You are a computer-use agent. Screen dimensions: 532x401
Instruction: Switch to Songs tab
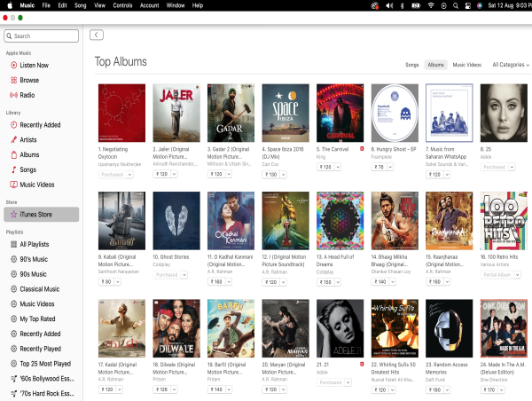pos(412,65)
